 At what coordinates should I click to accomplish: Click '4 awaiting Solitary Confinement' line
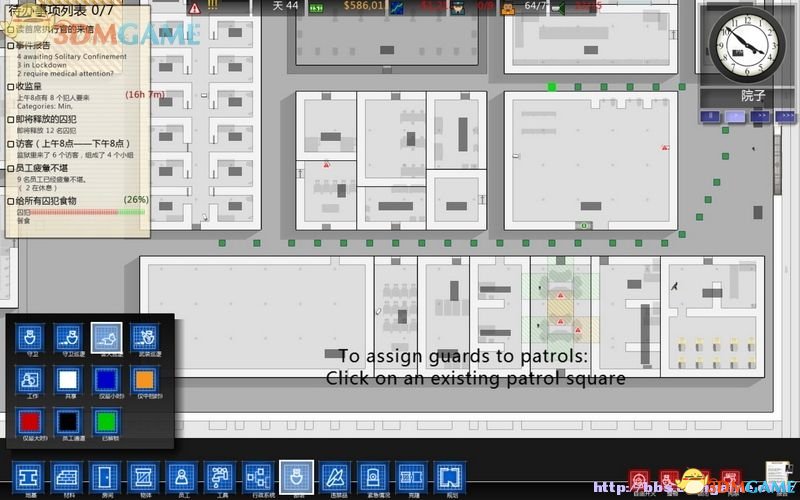pos(72,57)
